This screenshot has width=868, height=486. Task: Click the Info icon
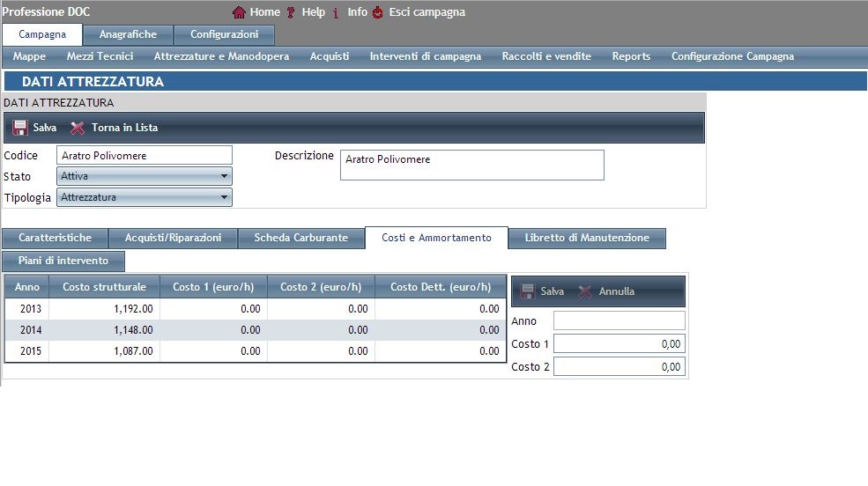pos(337,12)
